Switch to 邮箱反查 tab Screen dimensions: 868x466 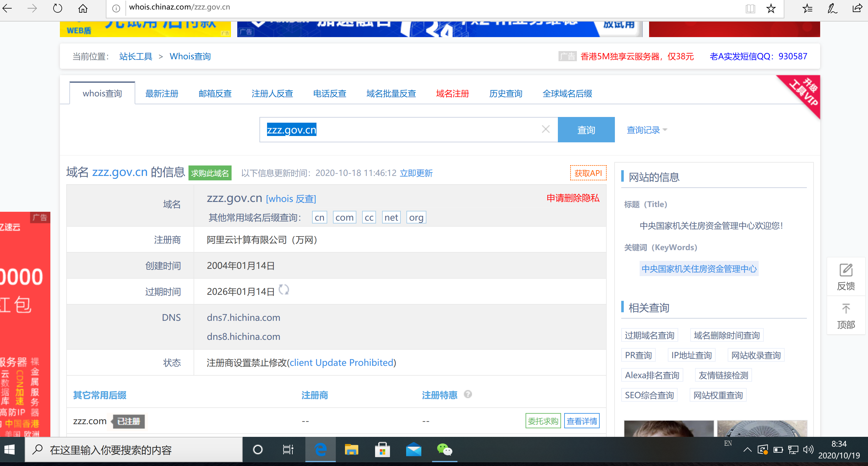(215, 94)
